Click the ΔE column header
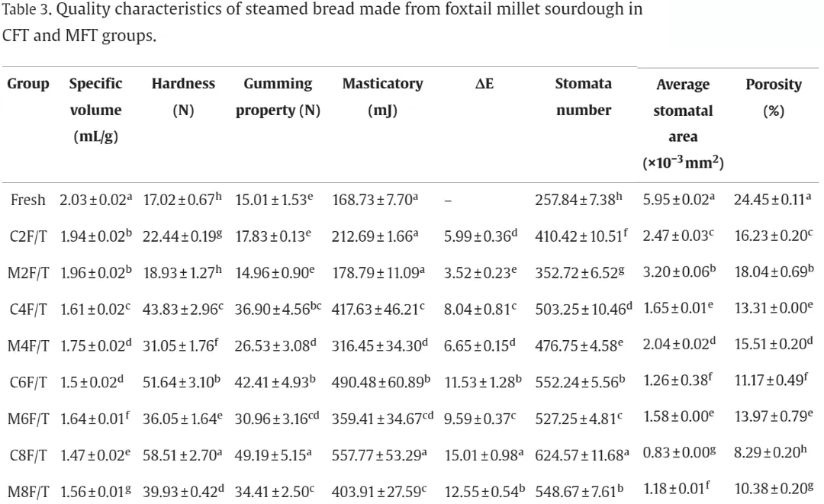 pos(484,83)
